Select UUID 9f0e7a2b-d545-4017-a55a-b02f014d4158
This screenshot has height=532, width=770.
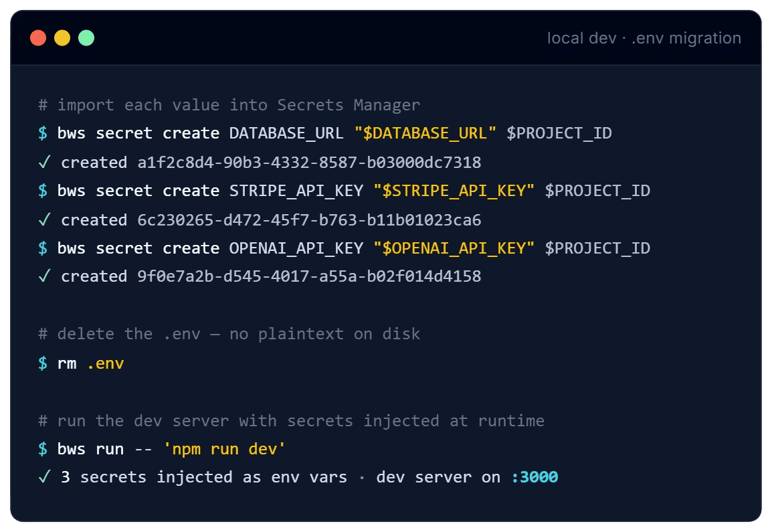click(x=309, y=276)
